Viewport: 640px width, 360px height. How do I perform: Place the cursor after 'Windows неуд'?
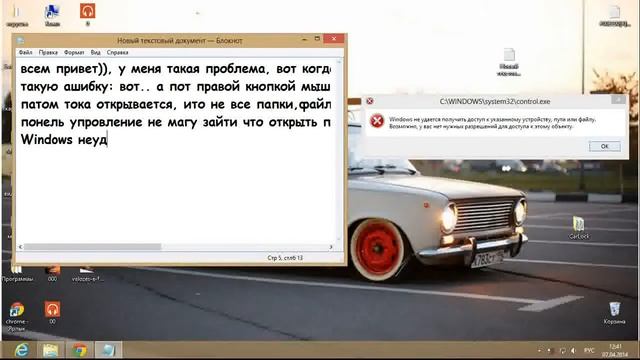107,140
